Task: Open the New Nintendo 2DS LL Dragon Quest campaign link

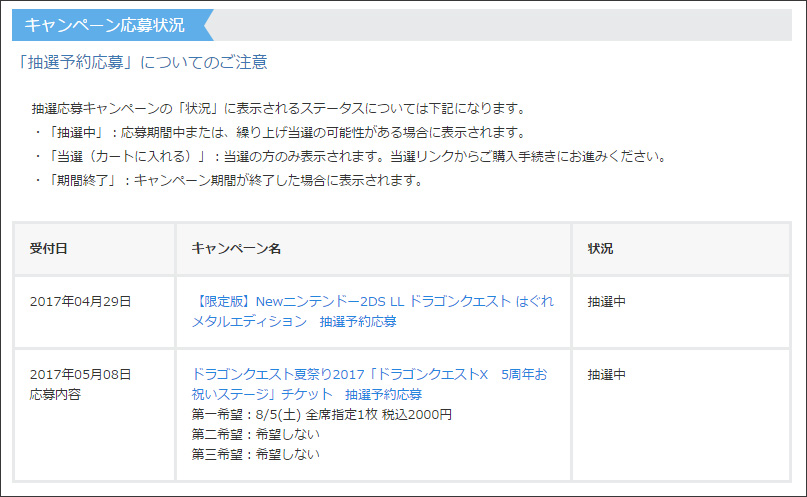Action: pyautogui.click(x=373, y=311)
